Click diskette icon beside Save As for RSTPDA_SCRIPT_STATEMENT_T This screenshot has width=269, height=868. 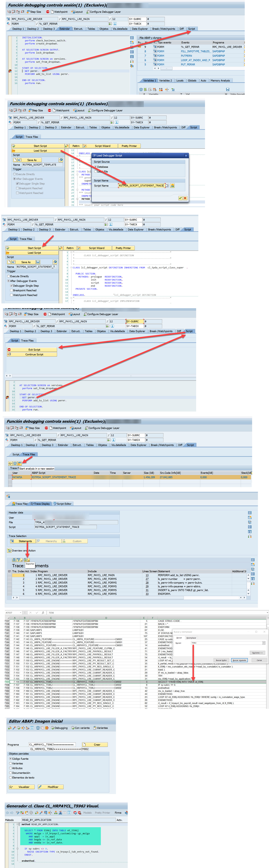(x=38, y=262)
